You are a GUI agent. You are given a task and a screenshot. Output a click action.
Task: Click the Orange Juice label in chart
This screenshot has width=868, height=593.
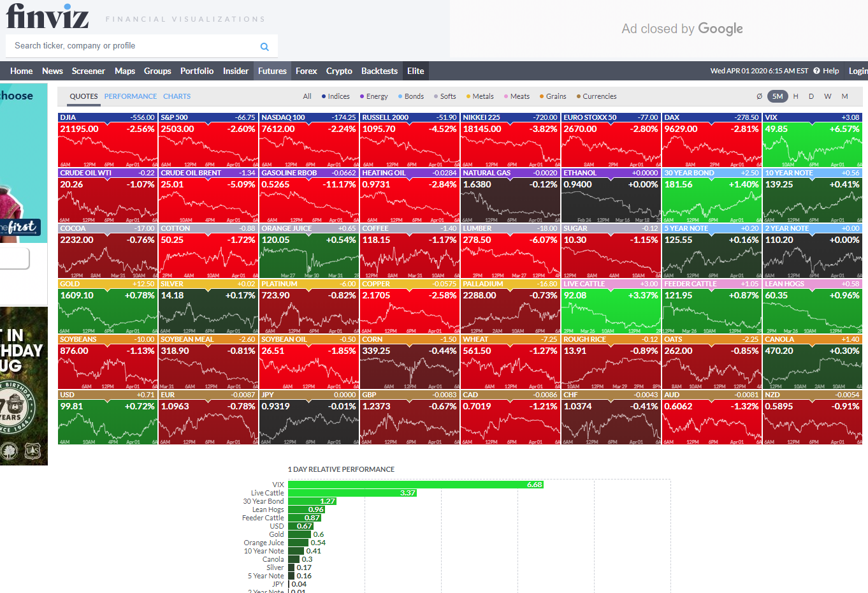point(264,543)
